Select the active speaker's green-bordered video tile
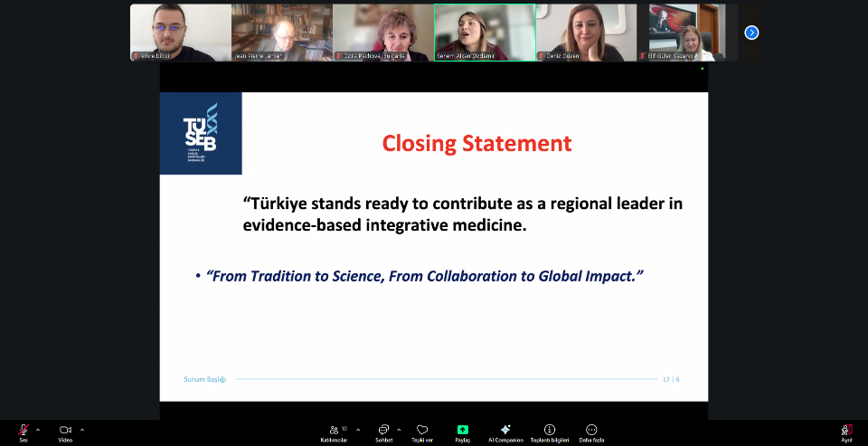Screen dimensions: 868x446 pyautogui.click(x=485, y=33)
